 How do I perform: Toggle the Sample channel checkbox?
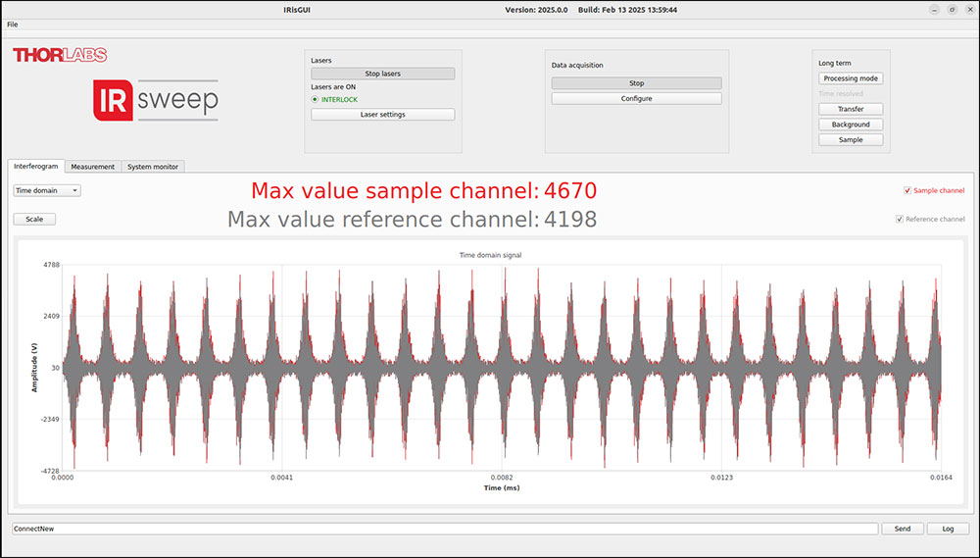tap(907, 190)
